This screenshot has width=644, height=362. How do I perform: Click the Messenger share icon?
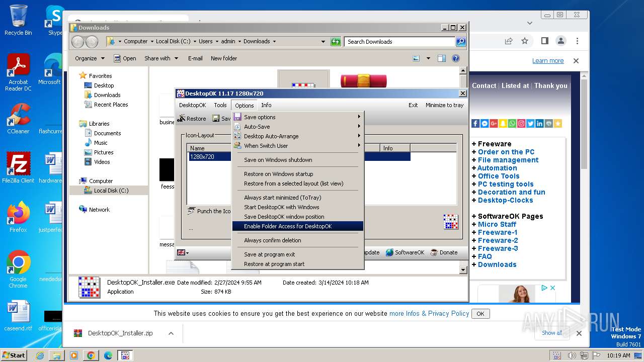485,123
